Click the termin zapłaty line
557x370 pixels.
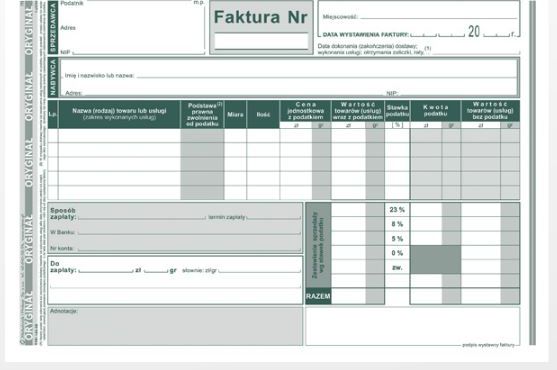coord(274,216)
